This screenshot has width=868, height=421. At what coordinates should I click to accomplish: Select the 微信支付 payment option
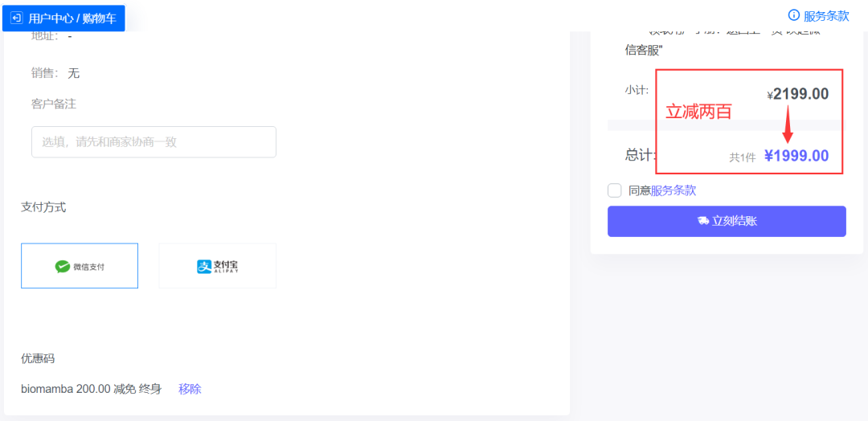(79, 266)
